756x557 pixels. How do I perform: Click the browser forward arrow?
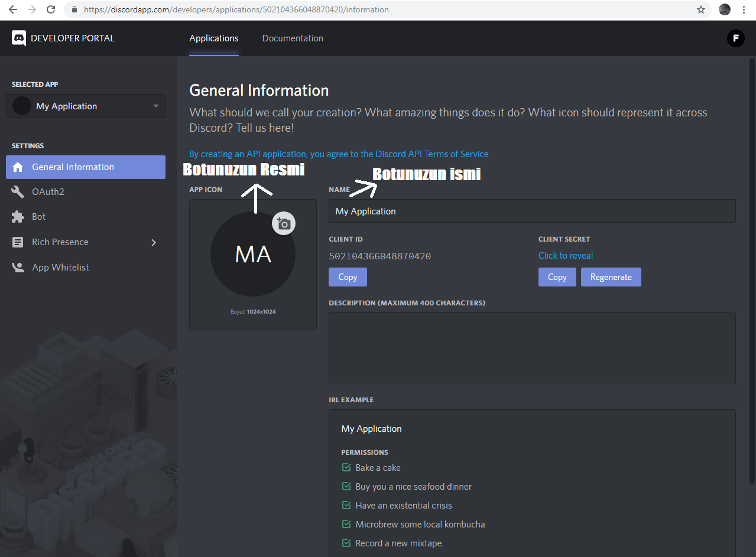tap(32, 9)
